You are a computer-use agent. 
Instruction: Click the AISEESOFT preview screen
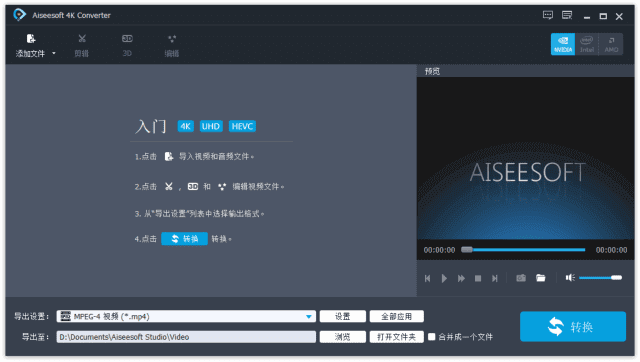(525, 158)
